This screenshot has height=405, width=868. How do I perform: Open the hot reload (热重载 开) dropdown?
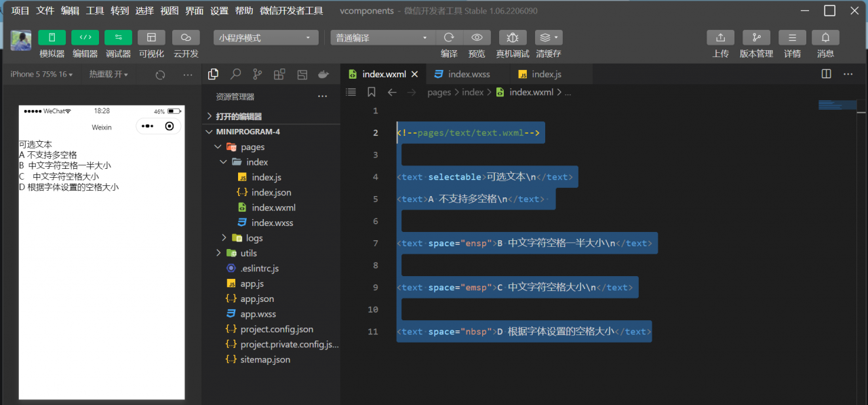tap(108, 75)
